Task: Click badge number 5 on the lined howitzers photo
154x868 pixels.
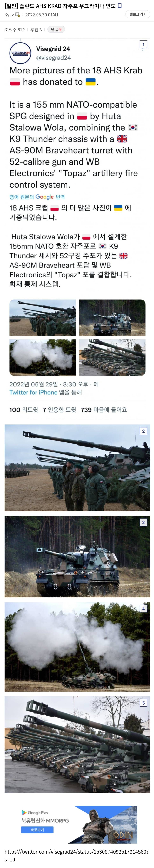Action: [x=143, y=703]
